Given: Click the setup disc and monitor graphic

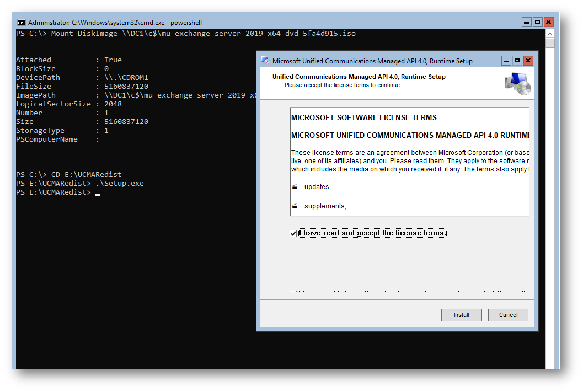Looking at the screenshot, I should pyautogui.click(x=518, y=84).
